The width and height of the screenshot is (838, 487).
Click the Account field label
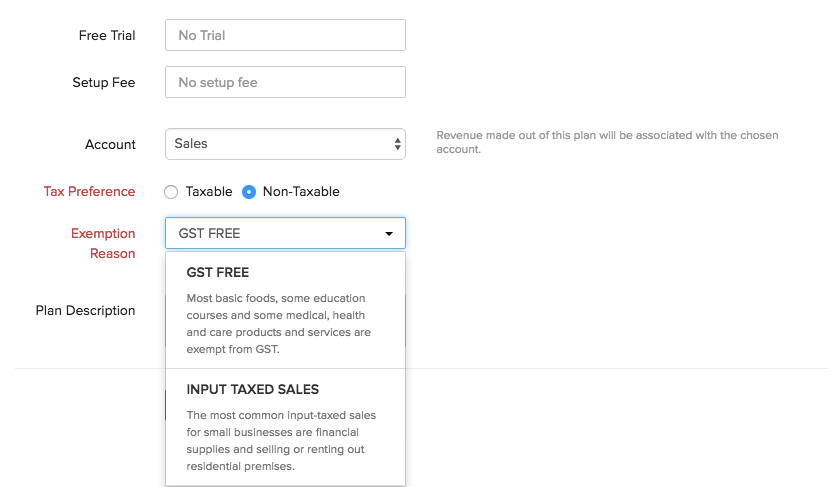pos(110,144)
